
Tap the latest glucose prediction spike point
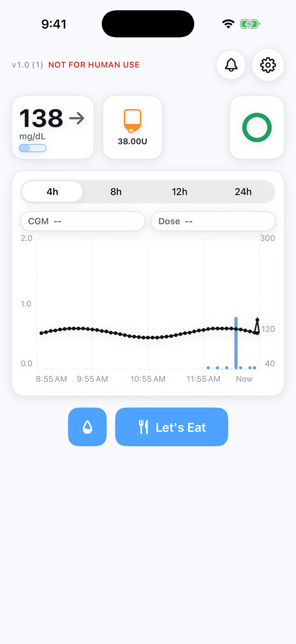pyautogui.click(x=257, y=320)
